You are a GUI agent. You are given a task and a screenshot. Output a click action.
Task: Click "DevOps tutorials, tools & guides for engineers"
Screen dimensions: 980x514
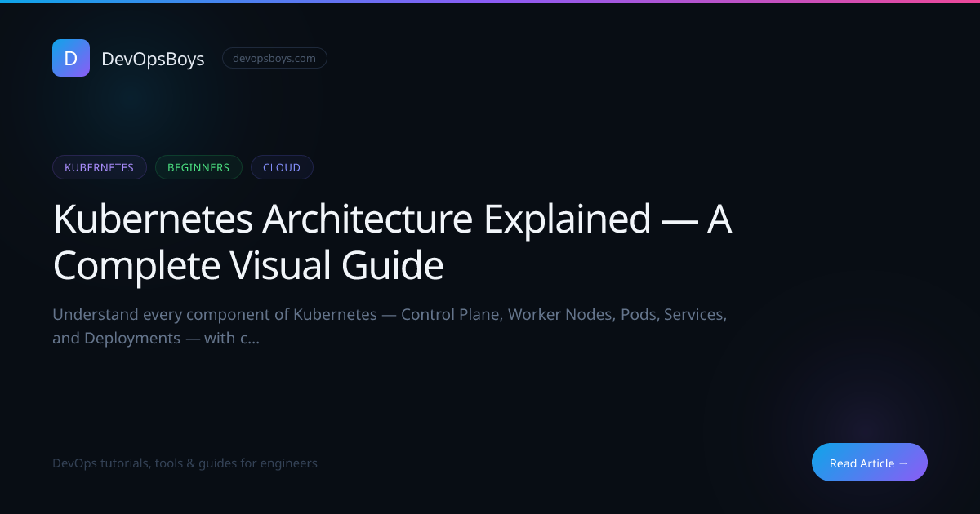185,463
